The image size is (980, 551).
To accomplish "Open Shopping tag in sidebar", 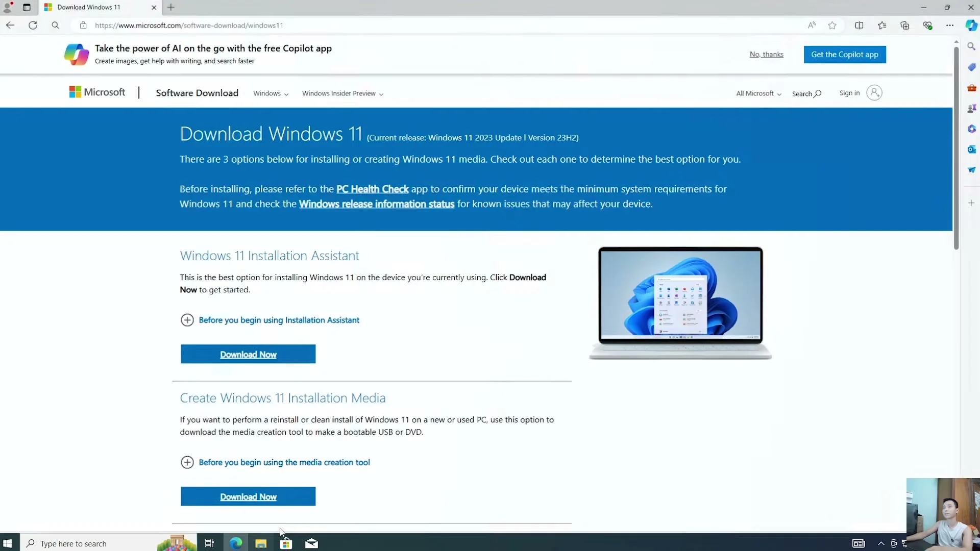I will click(x=971, y=67).
